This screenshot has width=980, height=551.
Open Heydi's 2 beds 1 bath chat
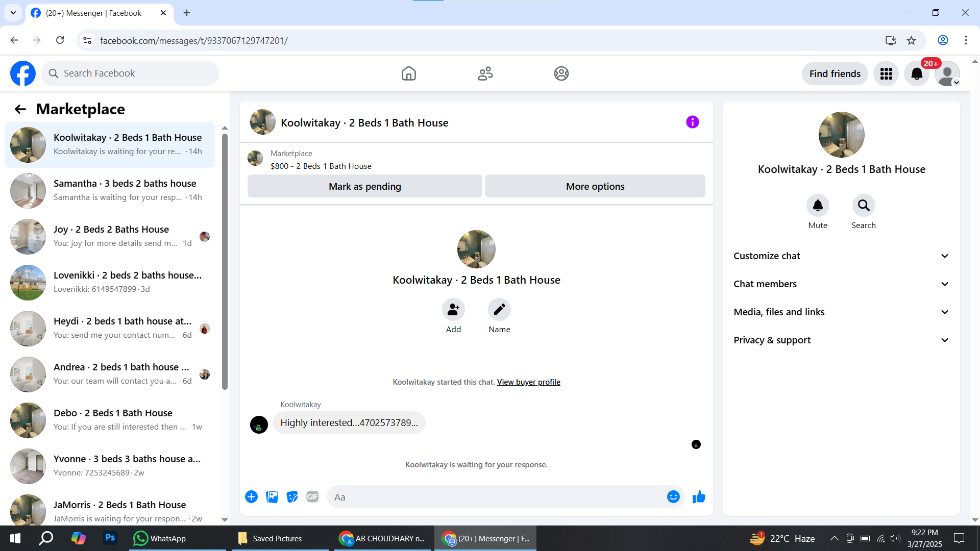click(x=110, y=329)
